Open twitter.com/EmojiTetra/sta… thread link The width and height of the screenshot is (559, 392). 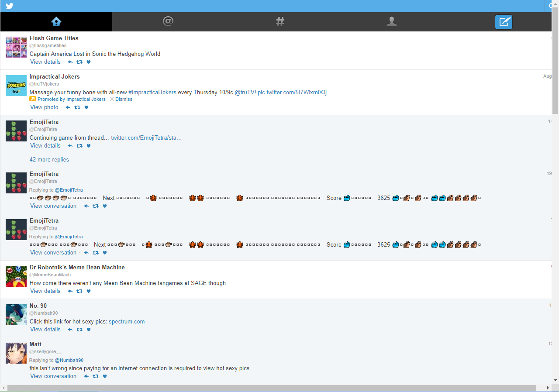pyautogui.click(x=146, y=138)
